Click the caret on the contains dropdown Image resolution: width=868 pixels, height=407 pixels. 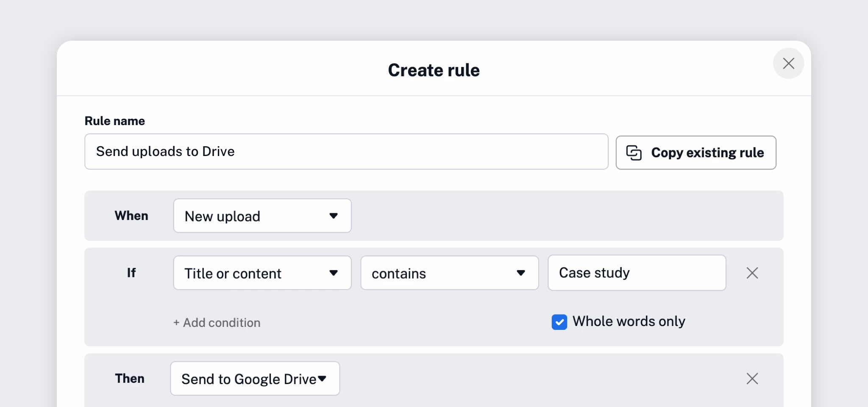[x=521, y=273]
